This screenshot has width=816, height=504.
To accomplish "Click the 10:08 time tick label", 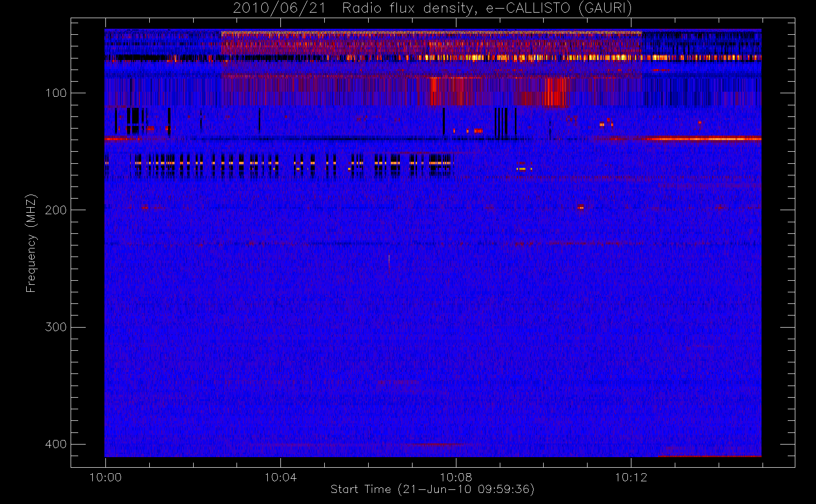I will (x=456, y=477).
